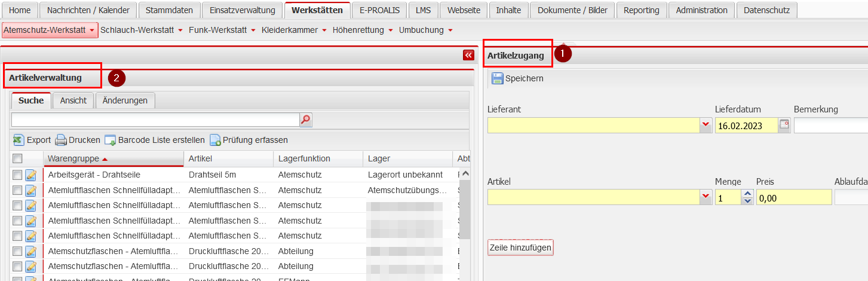Expand the Schlauch-Werkstatt menu
The height and width of the screenshot is (281, 868).
tap(141, 30)
